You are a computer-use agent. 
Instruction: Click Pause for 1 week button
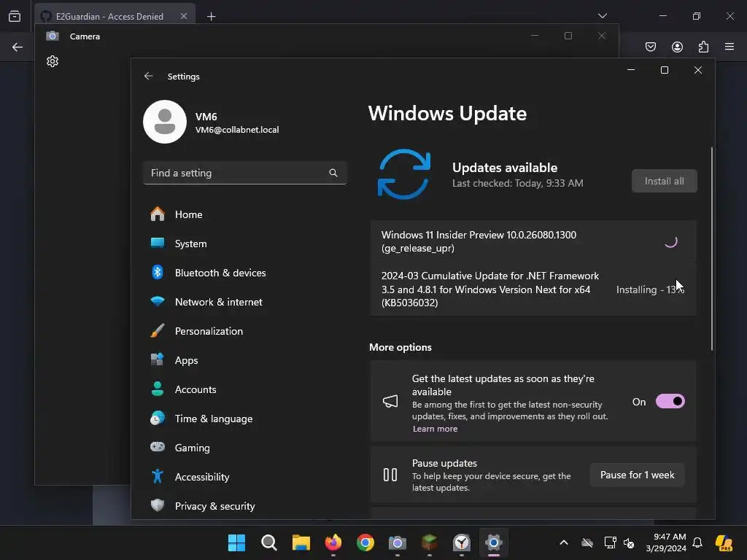point(637,475)
